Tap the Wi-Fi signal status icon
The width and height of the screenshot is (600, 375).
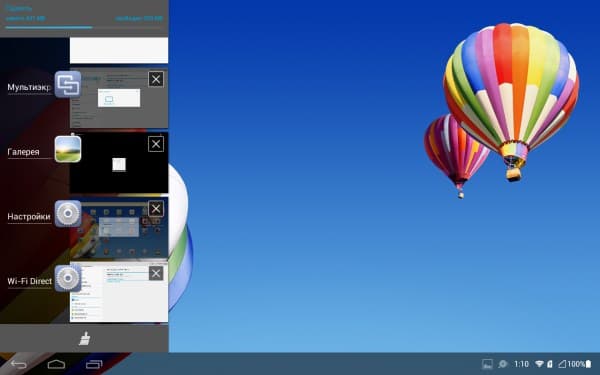(x=540, y=364)
